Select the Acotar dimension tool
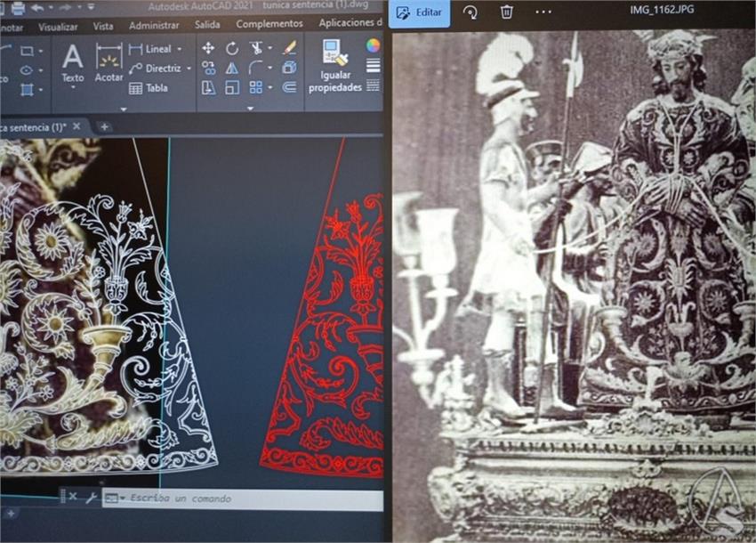This screenshot has width=756, height=543. [109, 62]
